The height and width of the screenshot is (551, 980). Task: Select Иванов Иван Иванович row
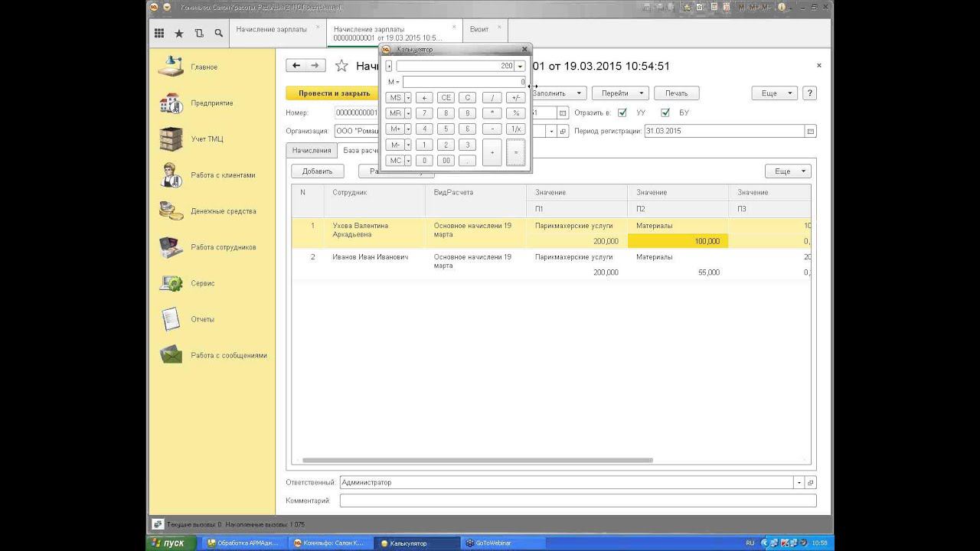[x=550, y=265]
